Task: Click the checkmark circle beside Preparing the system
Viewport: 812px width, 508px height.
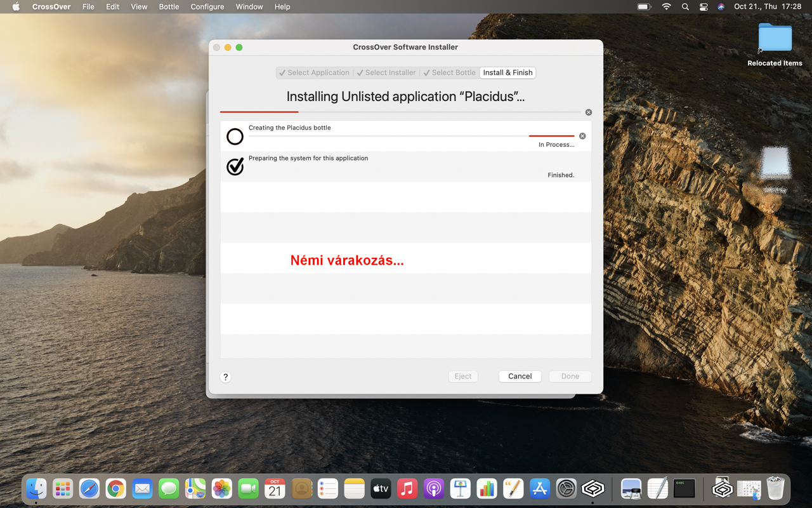Action: [x=235, y=166]
